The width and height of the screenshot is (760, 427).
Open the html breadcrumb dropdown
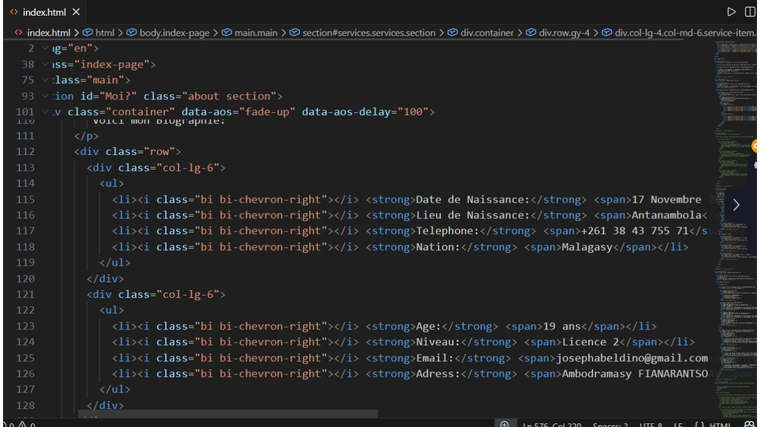pos(104,33)
